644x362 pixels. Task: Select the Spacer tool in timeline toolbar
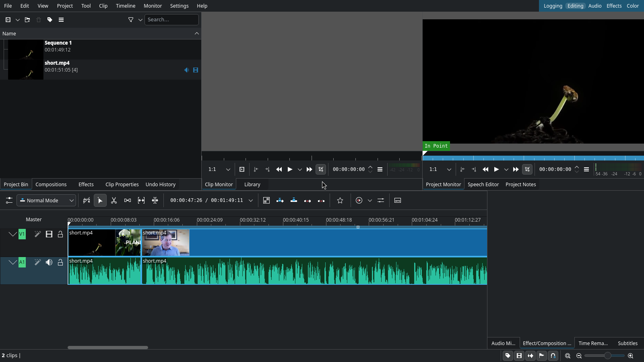coord(128,200)
